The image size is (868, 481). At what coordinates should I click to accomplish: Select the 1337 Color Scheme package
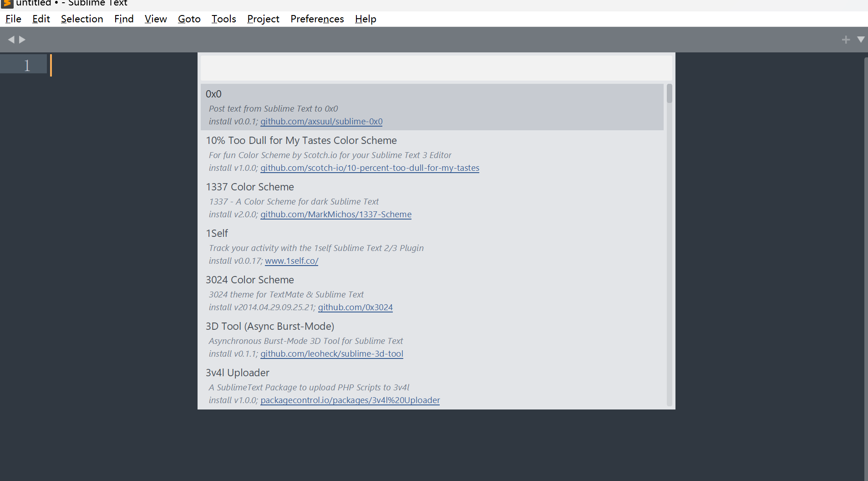(432, 200)
